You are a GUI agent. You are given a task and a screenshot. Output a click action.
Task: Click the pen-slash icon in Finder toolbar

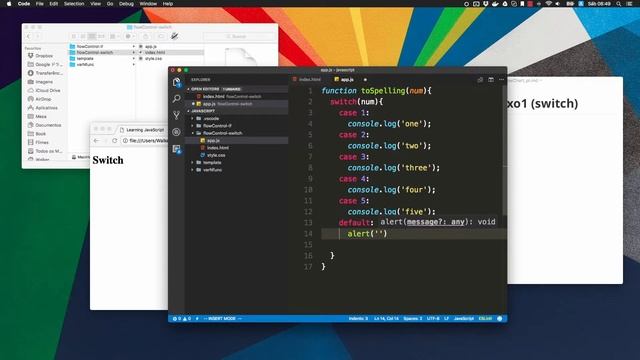click(174, 36)
